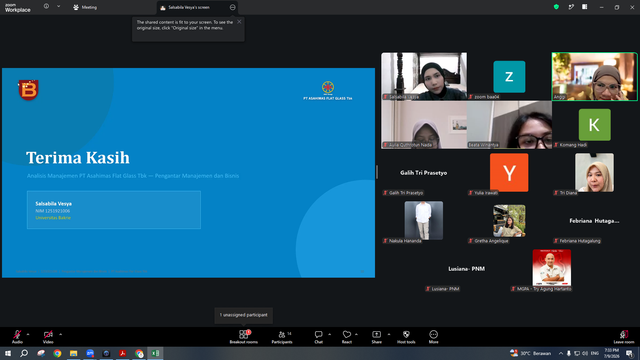
Task: Open Host tools shield menu
Action: (x=406, y=337)
